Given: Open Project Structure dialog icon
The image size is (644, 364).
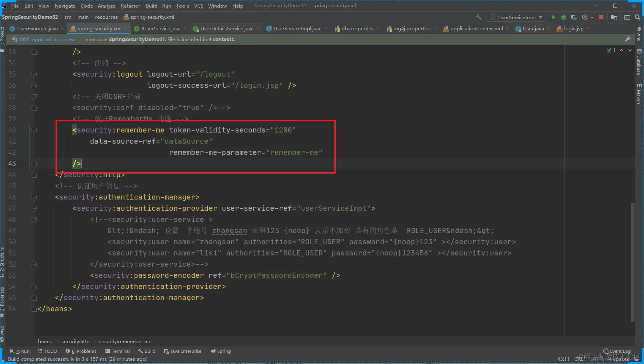Looking at the screenshot, I should pyautogui.click(x=614, y=17).
